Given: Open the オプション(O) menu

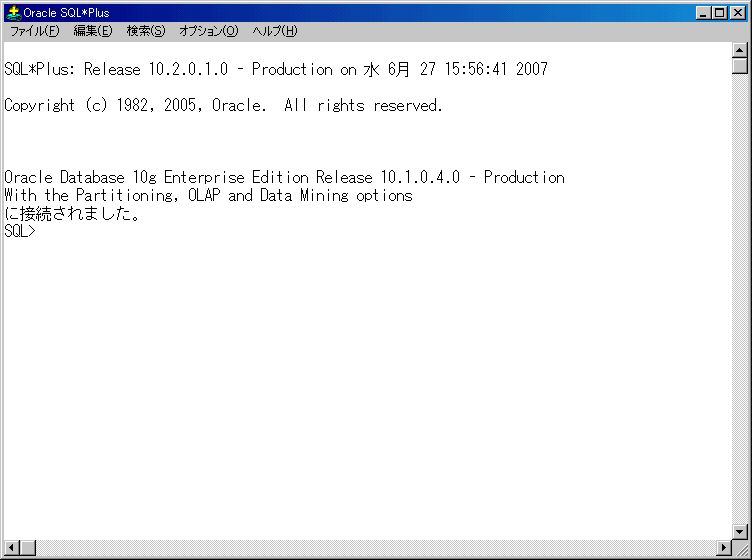Looking at the screenshot, I should point(208,31).
